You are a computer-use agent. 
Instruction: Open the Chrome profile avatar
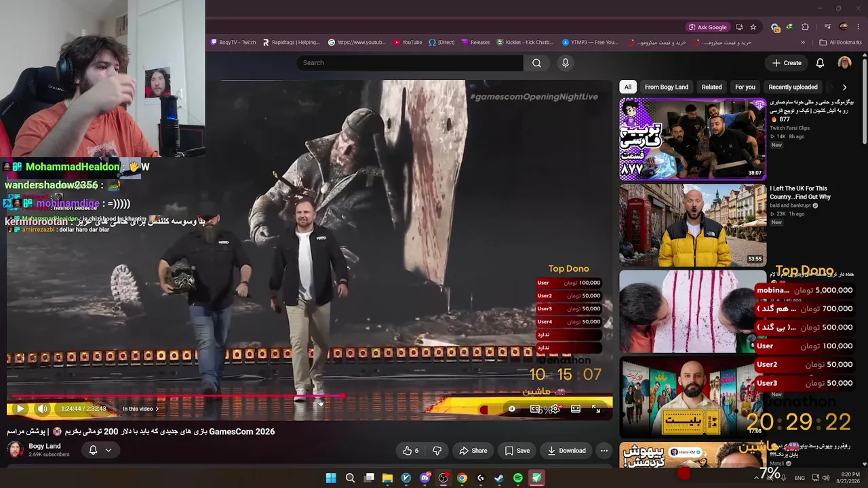[843, 27]
